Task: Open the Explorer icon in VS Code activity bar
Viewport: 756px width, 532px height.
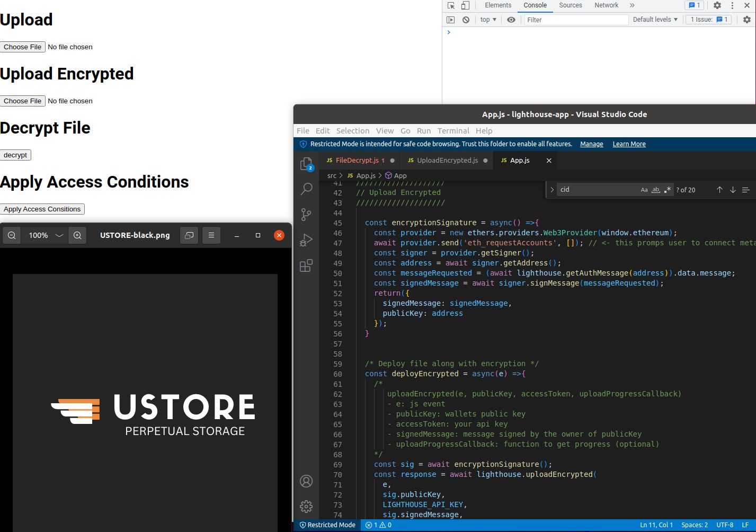Action: coord(306,164)
